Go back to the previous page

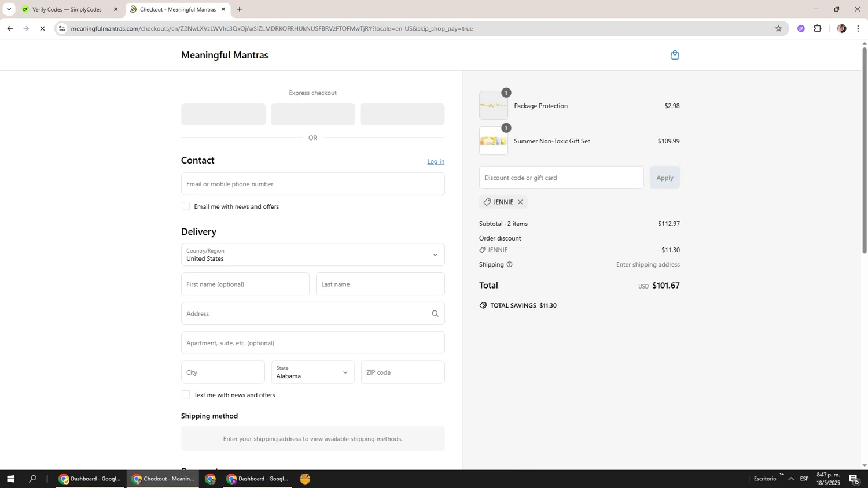tap(10, 28)
